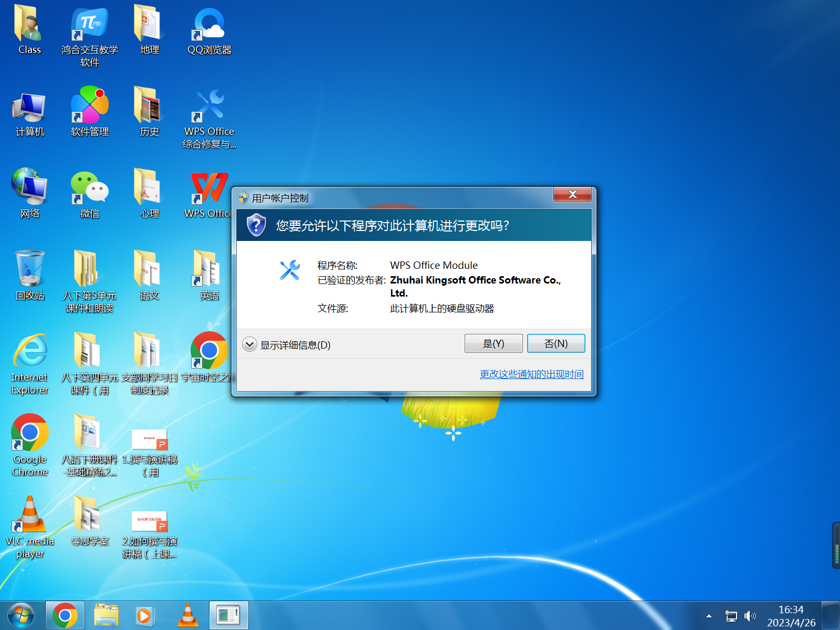Image resolution: width=840 pixels, height=630 pixels.
Task: Click VLC cone icon in taskbar
Action: tap(187, 615)
